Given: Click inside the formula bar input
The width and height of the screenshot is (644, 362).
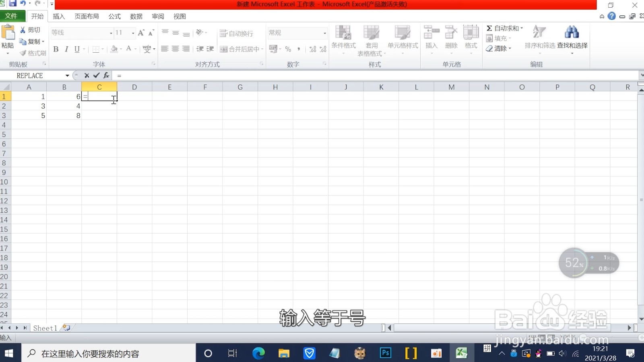Looking at the screenshot, I should tap(374, 76).
